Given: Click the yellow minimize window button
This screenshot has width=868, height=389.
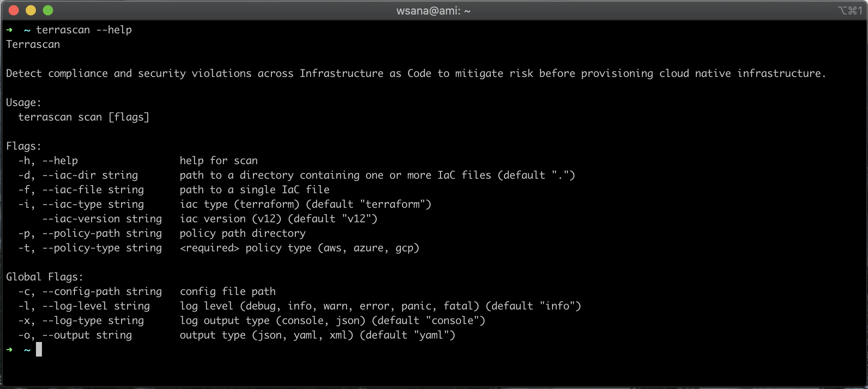Looking at the screenshot, I should (x=31, y=10).
